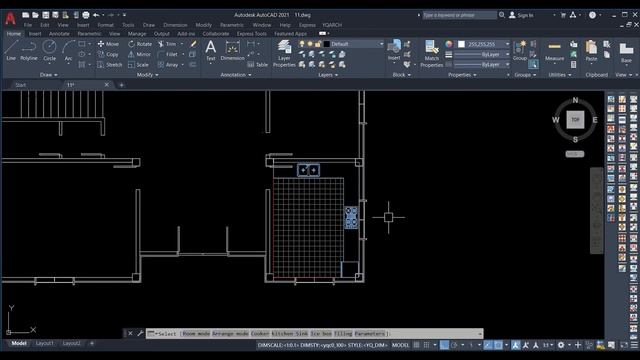Click the Plot printer icon

click(86, 15)
